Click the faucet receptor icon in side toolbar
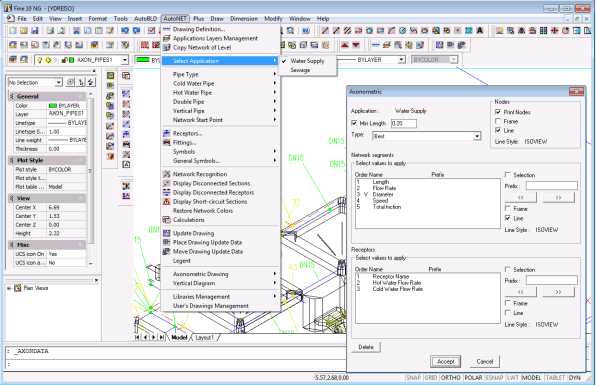 pyautogui.click(x=126, y=134)
